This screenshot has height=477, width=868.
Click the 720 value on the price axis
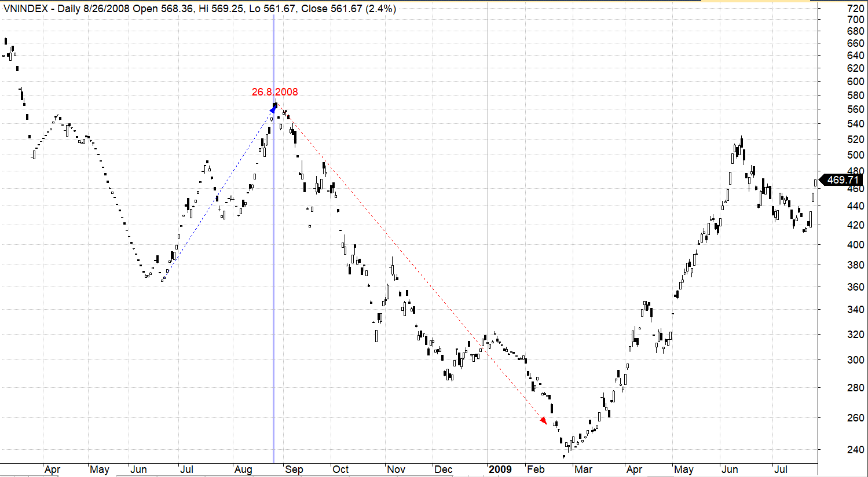tap(855, 9)
